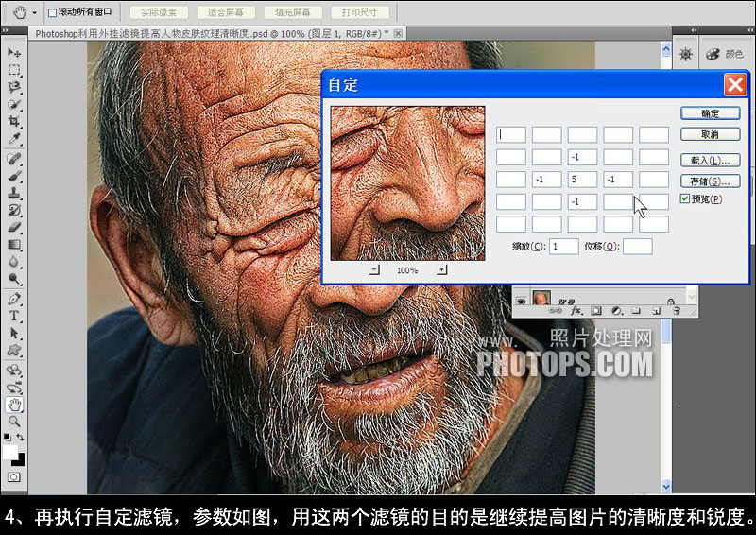Viewport: 756px width, 535px height.
Task: Toggle Quick Mask mode
Action: 13,477
